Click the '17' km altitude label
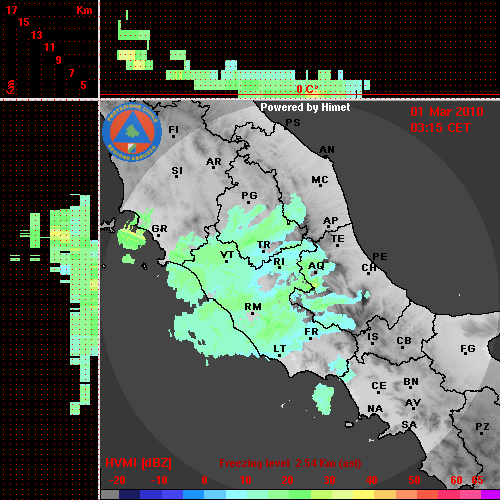 coord(11,10)
